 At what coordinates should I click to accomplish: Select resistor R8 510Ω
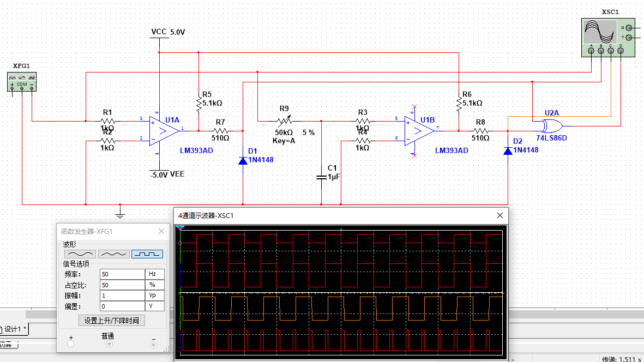pyautogui.click(x=480, y=131)
